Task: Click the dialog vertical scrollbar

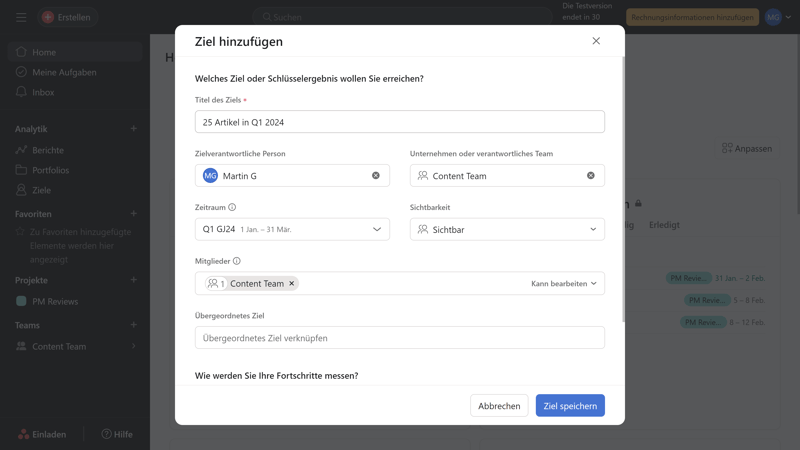Action: [x=623, y=189]
